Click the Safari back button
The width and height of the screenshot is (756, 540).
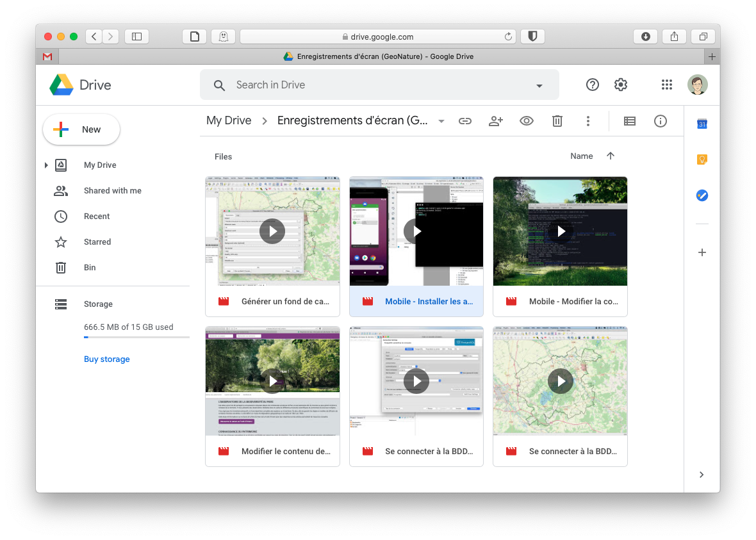coord(94,37)
